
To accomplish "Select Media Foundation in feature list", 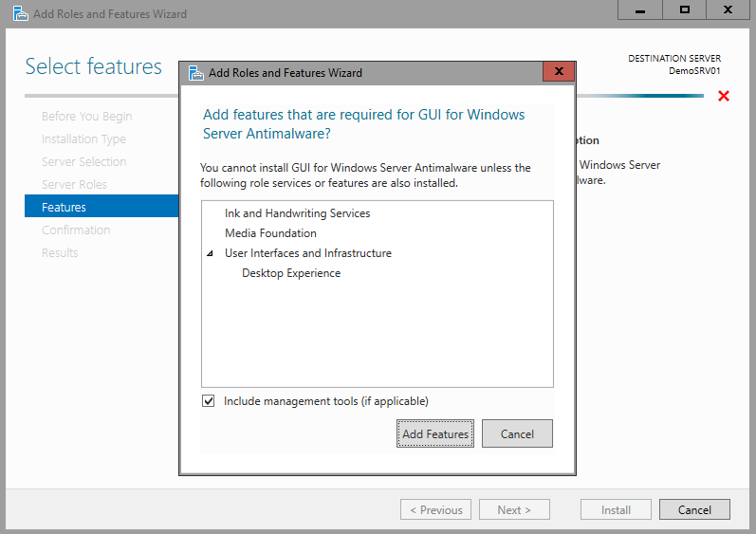I will tap(270, 233).
